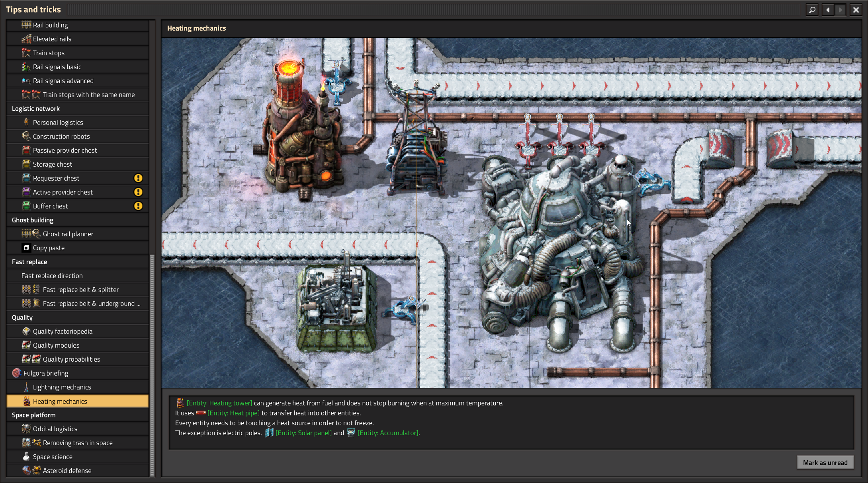Click the solar panel icon in description
Viewport: 868px width, 483px height.
pyautogui.click(x=269, y=432)
